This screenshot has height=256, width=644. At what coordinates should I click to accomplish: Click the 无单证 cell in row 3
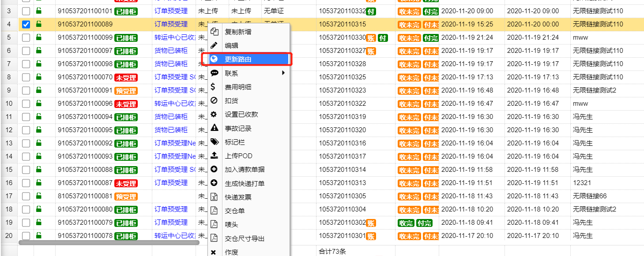coord(274,11)
